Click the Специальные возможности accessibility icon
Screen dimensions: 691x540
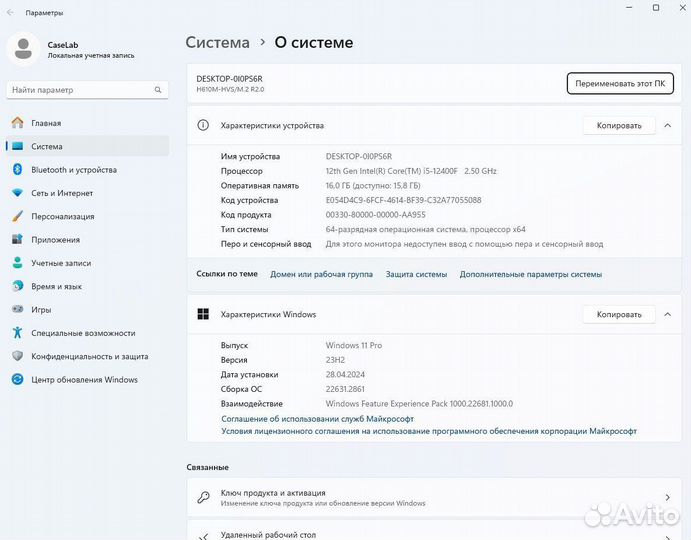pyautogui.click(x=18, y=333)
